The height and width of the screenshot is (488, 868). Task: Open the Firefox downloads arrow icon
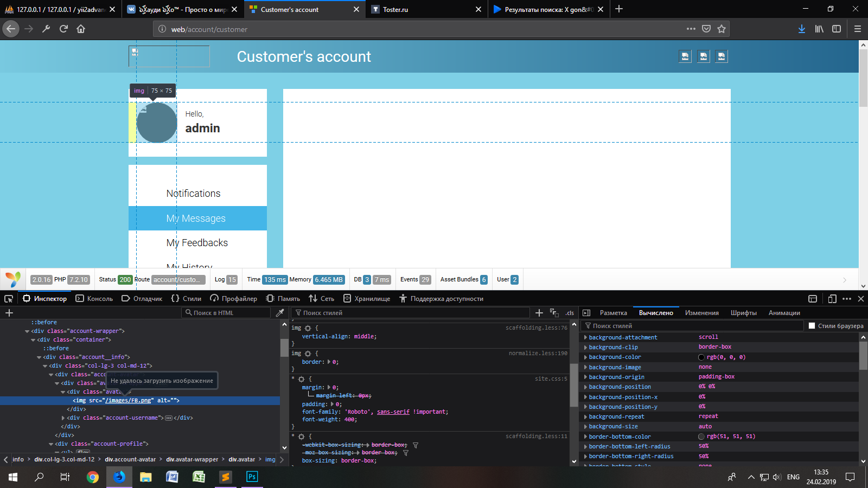(802, 29)
